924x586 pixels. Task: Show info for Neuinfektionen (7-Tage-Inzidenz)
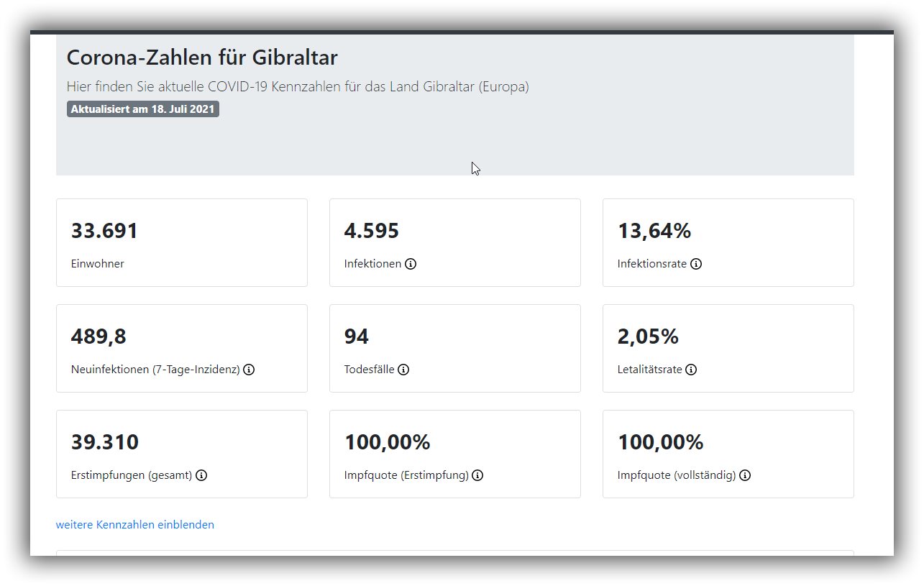coord(249,370)
